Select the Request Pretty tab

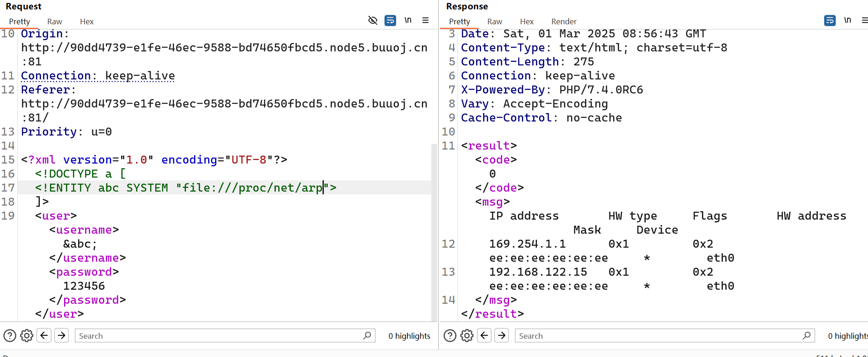tap(20, 21)
